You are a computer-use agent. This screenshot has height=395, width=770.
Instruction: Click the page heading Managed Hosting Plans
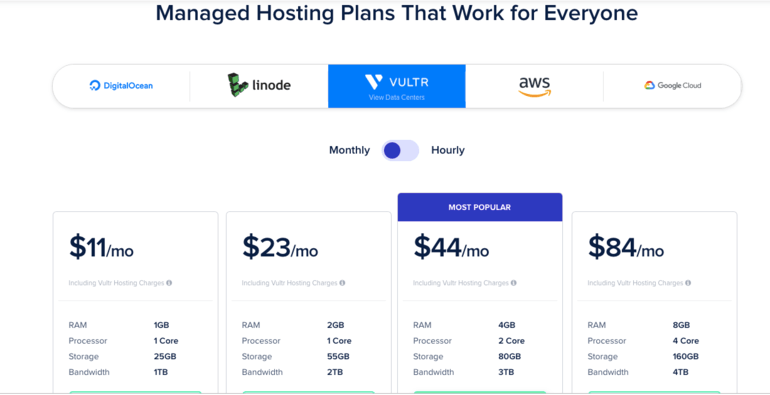(x=397, y=13)
